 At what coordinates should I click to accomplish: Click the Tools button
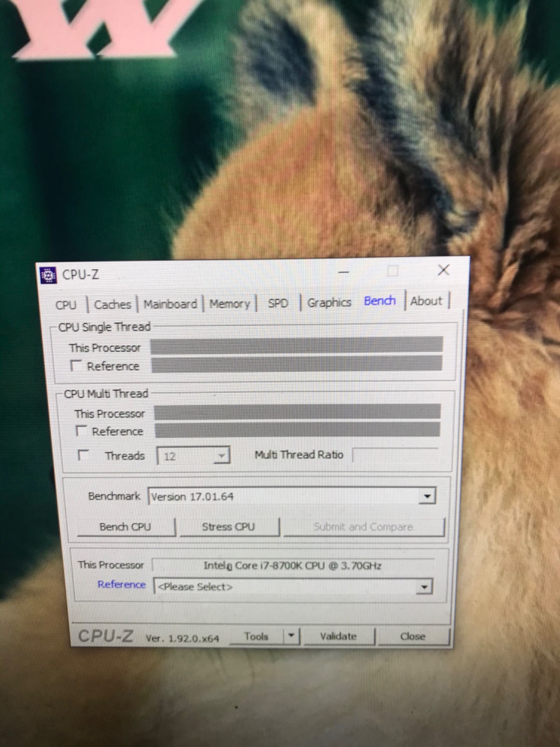pyautogui.click(x=256, y=636)
